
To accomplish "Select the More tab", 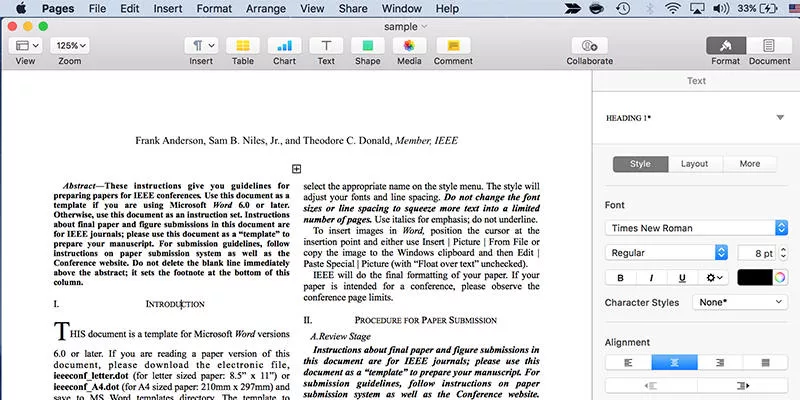I will coord(749,164).
